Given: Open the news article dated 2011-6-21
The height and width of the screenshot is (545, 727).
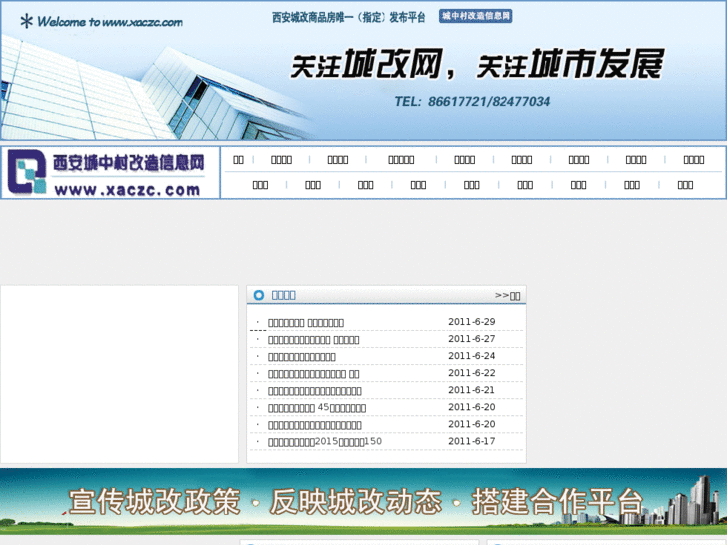Looking at the screenshot, I should pos(315,391).
